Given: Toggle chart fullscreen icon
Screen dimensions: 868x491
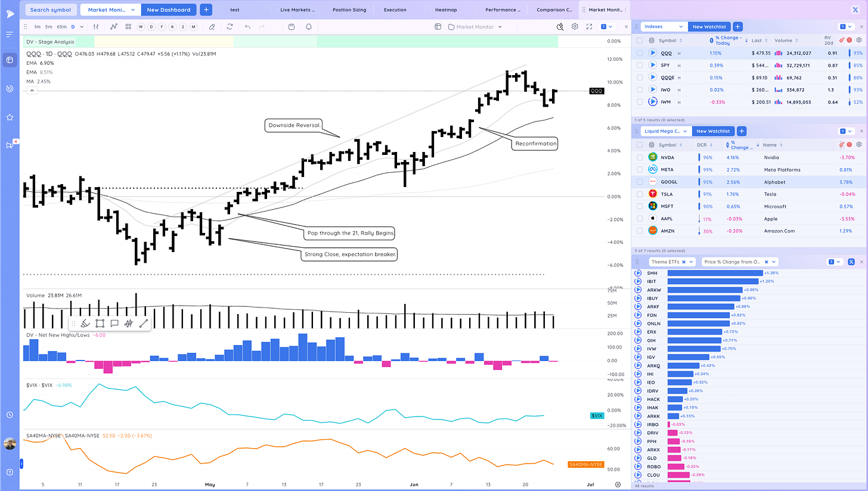Looking at the screenshot, I should (x=589, y=27).
